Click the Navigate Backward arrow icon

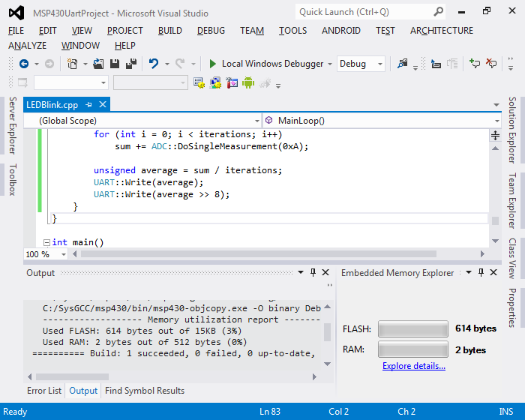point(23,64)
